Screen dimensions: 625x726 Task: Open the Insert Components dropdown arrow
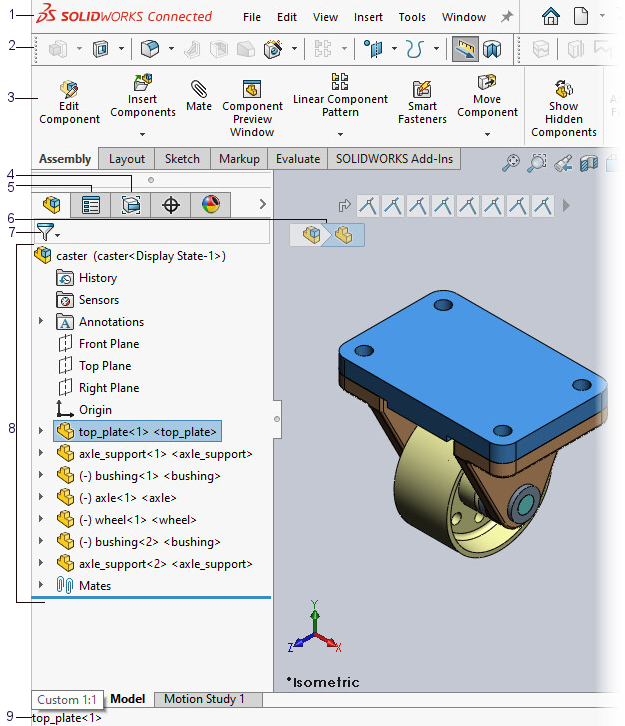(x=143, y=134)
